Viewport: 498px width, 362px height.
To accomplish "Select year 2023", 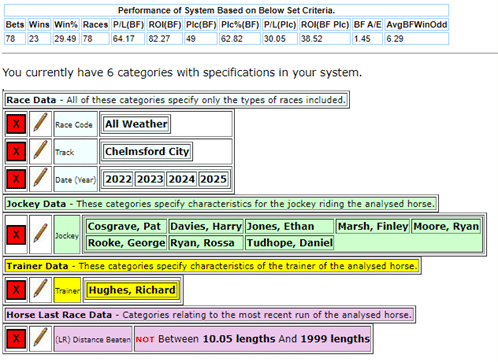I will click(150, 179).
